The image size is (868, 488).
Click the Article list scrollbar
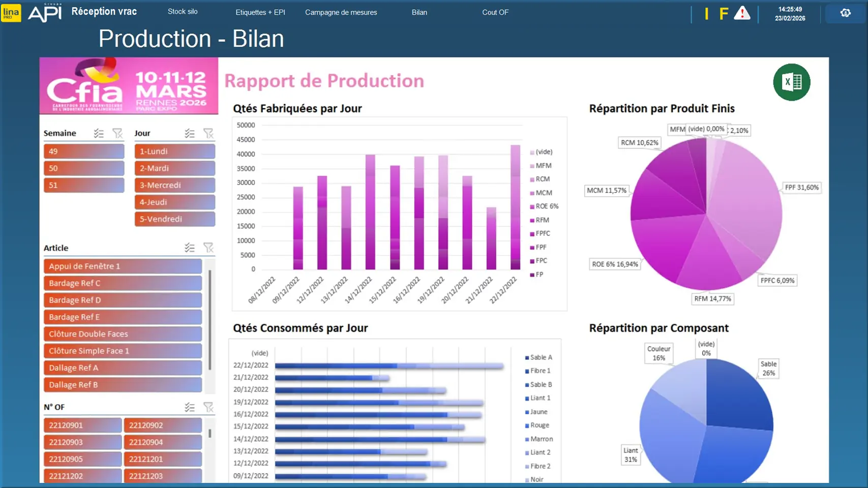[x=210, y=320]
